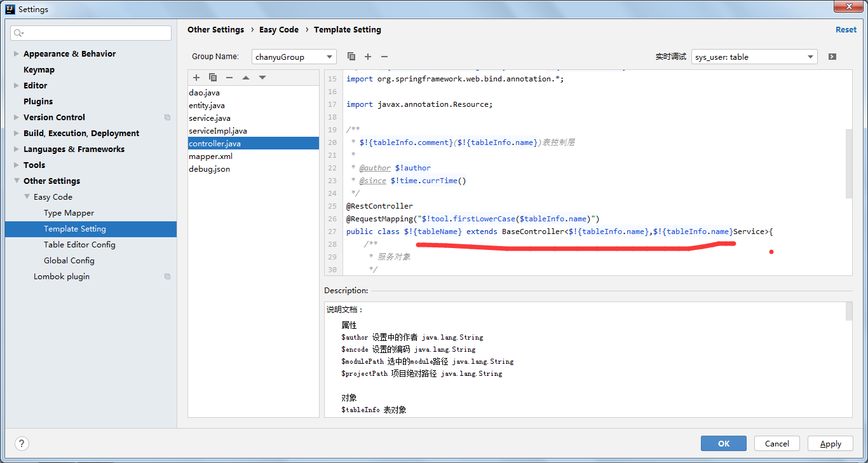Select service.java template
868x463 pixels.
(x=253, y=118)
